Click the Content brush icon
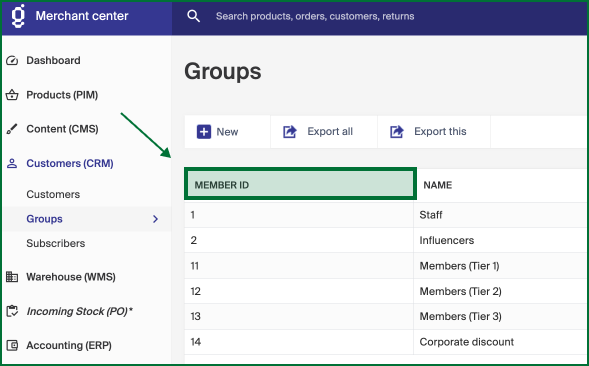This screenshot has height=366, width=589. (x=12, y=129)
